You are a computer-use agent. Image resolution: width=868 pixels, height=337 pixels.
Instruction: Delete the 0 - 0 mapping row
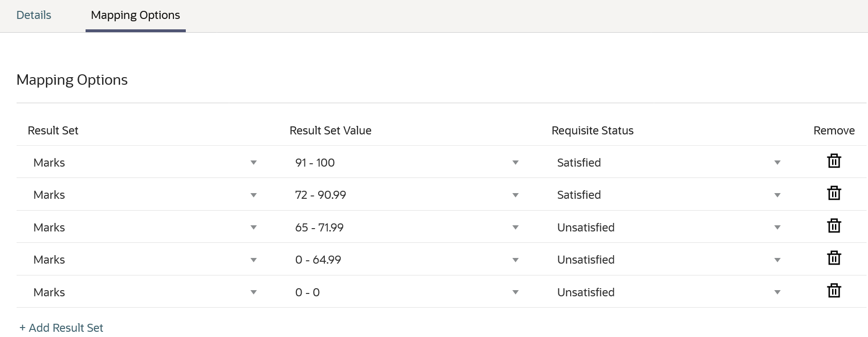(834, 291)
